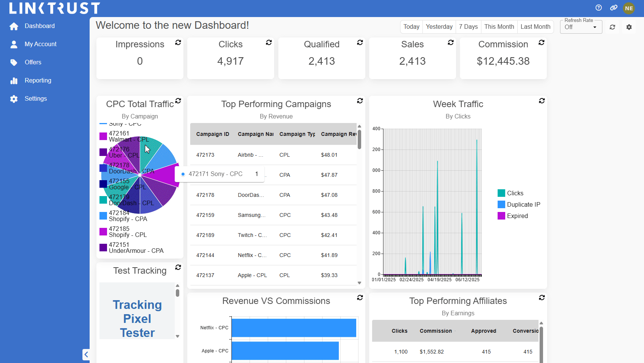This screenshot has height=363, width=644.
Task: Click the dashboard refresh icon beside Refresh Rate
Action: point(612,27)
